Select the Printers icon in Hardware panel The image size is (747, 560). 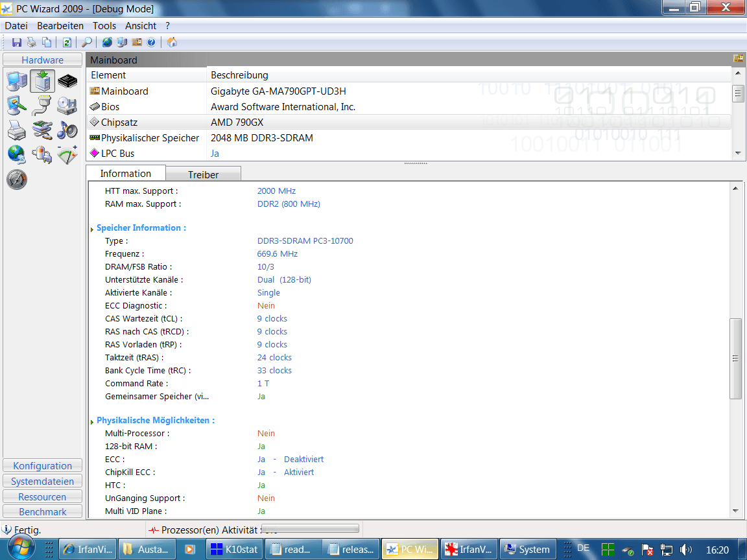(x=17, y=130)
